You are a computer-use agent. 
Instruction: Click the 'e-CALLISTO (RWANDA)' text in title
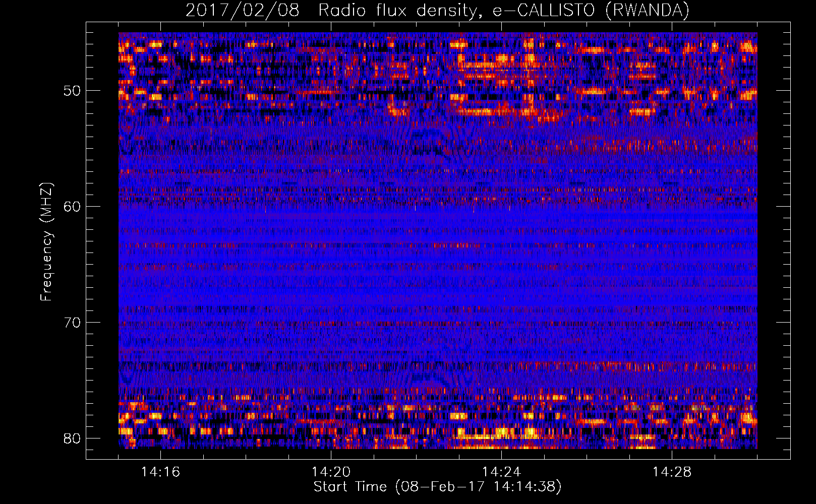tap(591, 11)
